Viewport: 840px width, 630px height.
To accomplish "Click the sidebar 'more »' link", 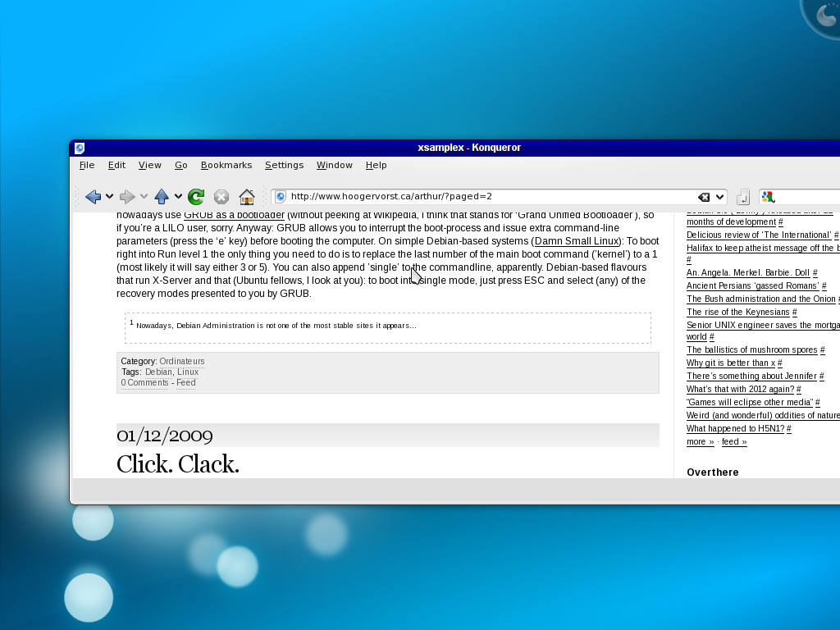I will tap(701, 441).
